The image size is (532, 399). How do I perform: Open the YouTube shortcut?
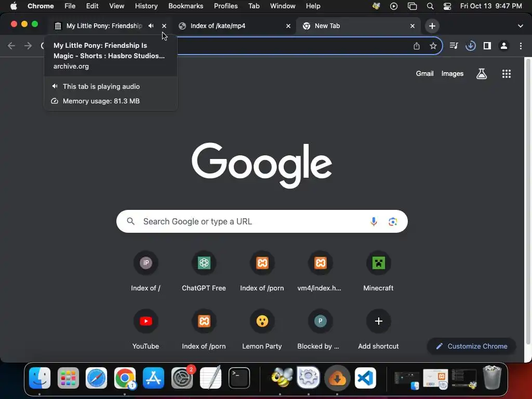[145, 330]
